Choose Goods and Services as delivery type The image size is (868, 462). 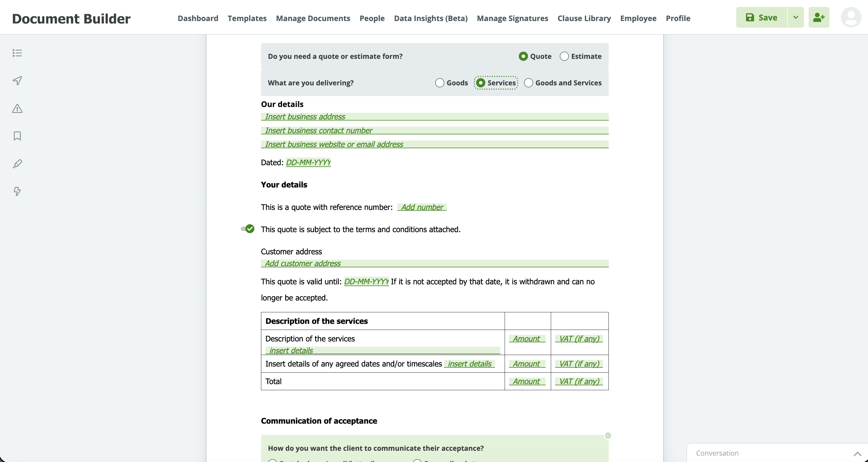(x=528, y=82)
